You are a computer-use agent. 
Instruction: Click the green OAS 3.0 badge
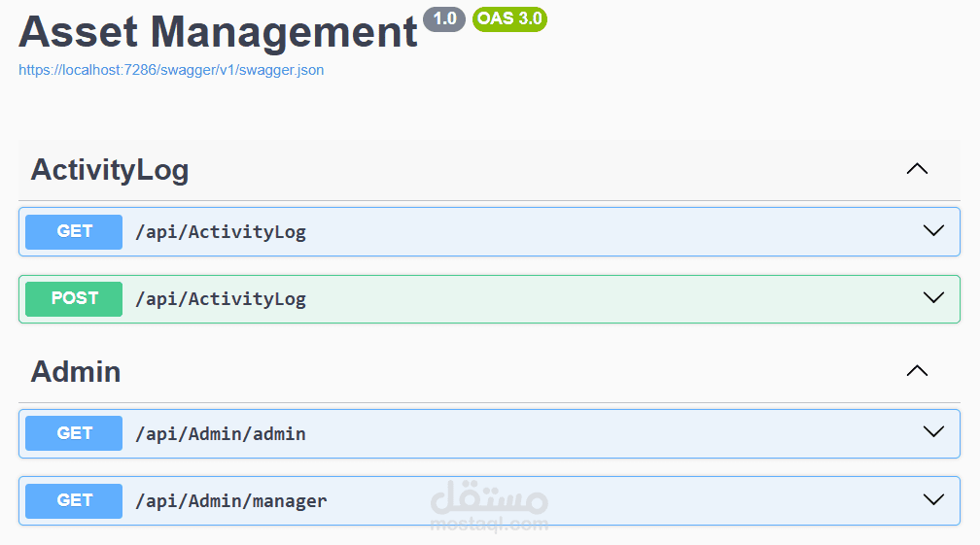tap(509, 18)
